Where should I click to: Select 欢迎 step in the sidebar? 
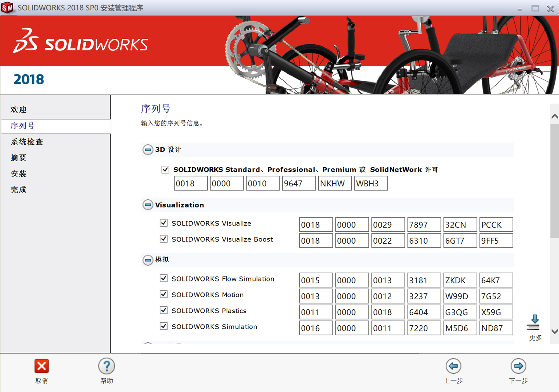click(19, 110)
